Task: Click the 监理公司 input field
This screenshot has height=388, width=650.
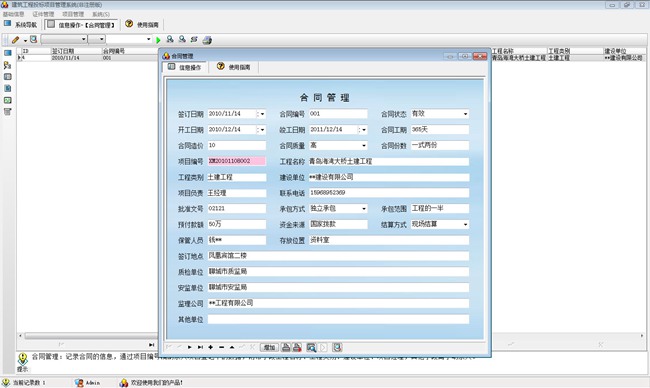Action: pos(338,303)
